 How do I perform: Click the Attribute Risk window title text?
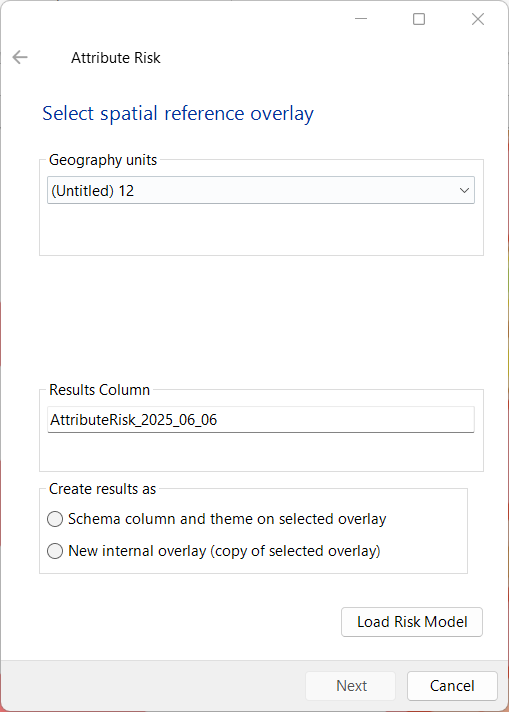tap(116, 58)
